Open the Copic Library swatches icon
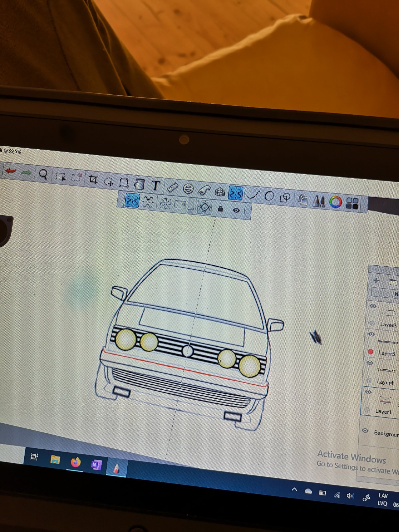The image size is (399, 532). pyautogui.click(x=352, y=203)
